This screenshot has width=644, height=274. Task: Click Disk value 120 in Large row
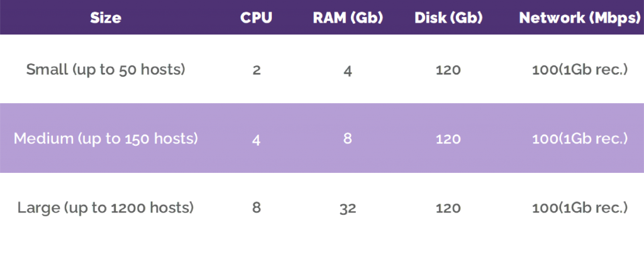coord(448,209)
